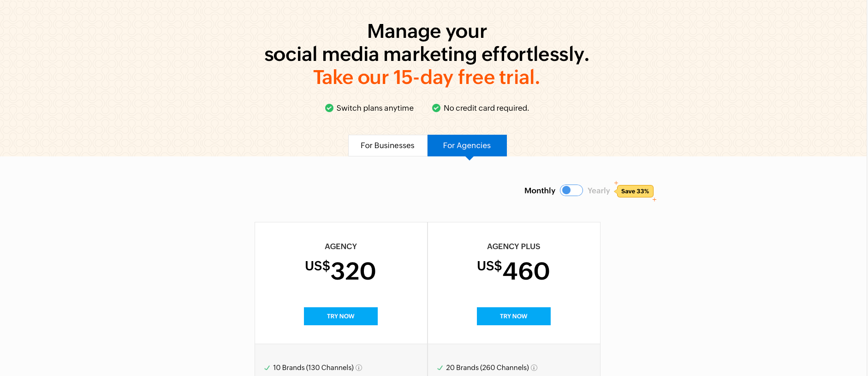This screenshot has width=868, height=376.
Task: Toggle billing switch between Monthly and Yearly
Action: [571, 191]
